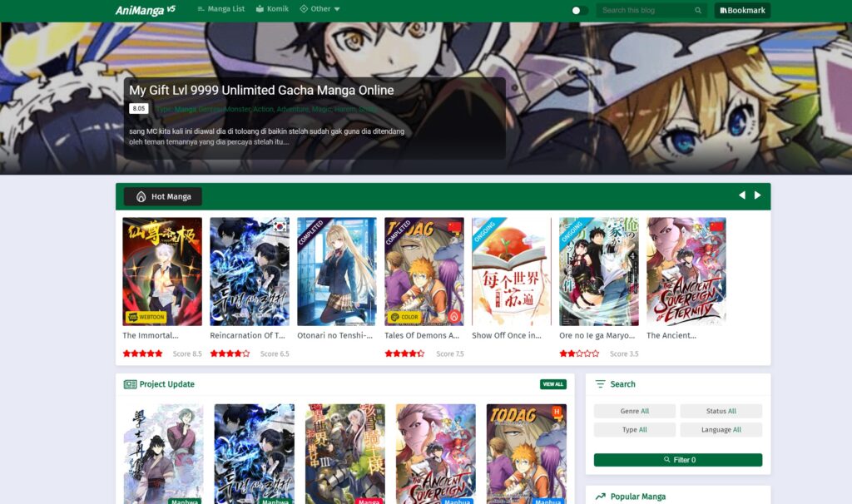
Task: Click the Score 8.5 text
Action: [x=187, y=353]
